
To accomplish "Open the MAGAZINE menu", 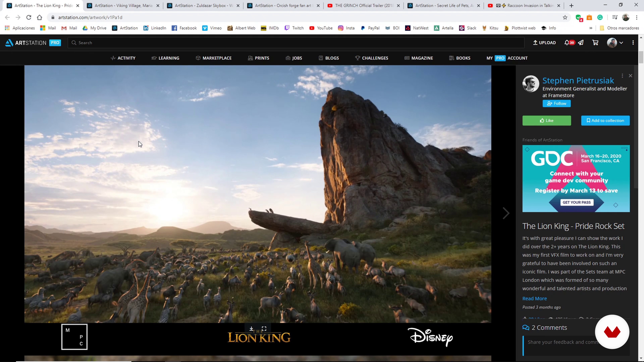I will 419,58.
